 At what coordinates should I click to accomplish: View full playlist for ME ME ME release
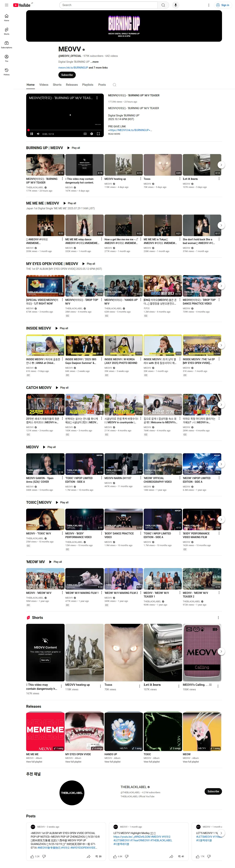pyautogui.click(x=34, y=762)
